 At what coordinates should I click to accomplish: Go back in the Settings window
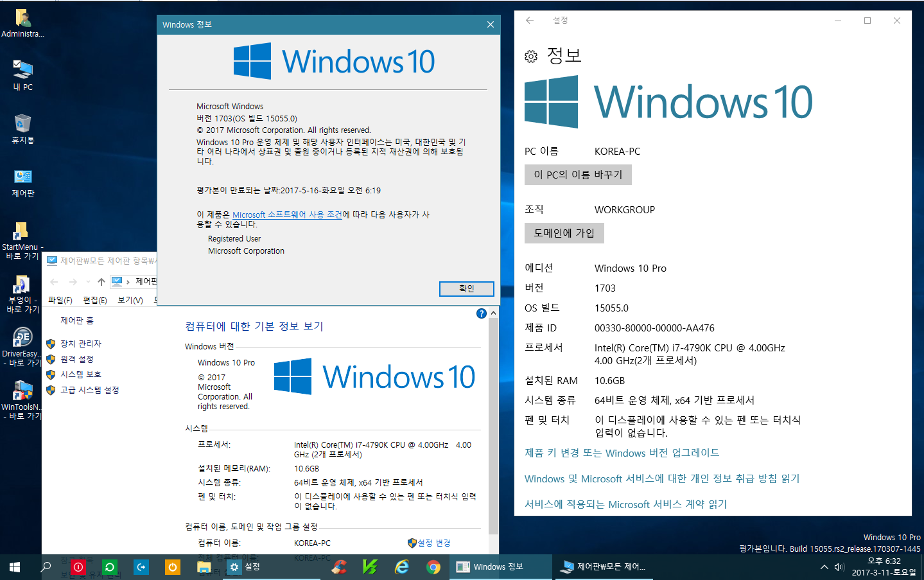click(x=530, y=21)
